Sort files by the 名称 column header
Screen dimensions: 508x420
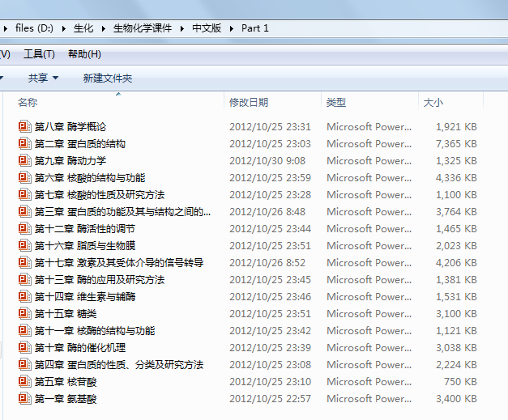tap(28, 103)
